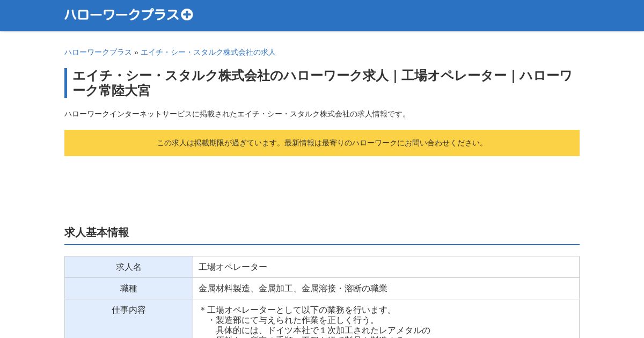Click the 求人名 table header cell
Image resolution: width=644 pixels, height=338 pixels.
(x=129, y=267)
